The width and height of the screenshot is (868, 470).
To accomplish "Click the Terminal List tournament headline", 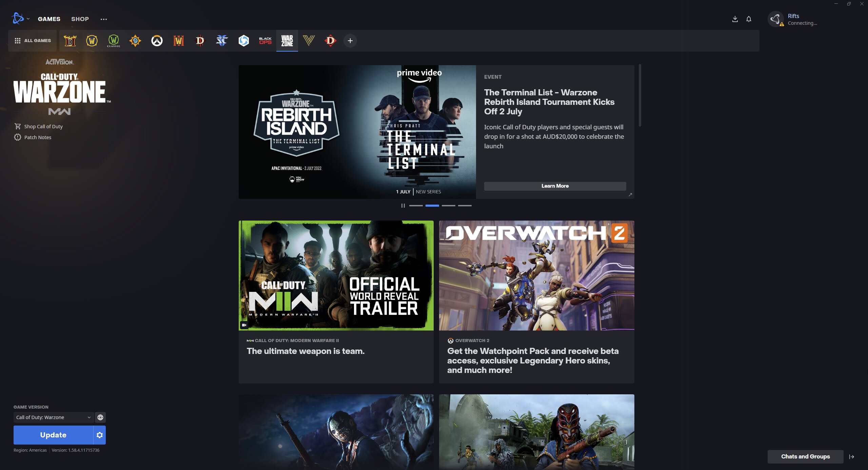I will pos(549,102).
